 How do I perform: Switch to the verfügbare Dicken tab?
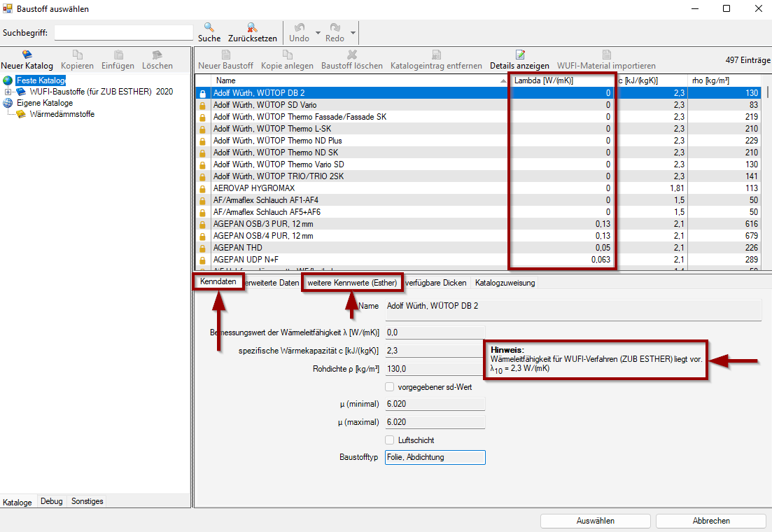[436, 283]
